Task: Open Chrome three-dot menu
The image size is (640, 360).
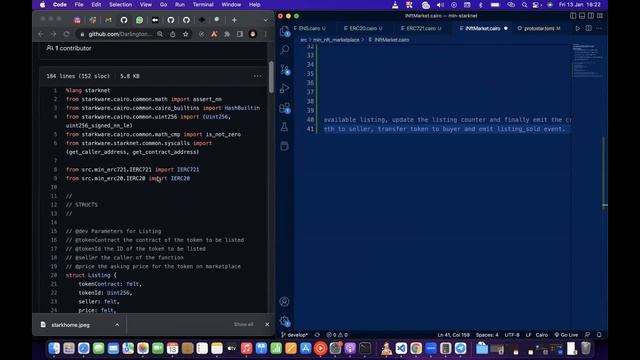Action: tap(265, 34)
